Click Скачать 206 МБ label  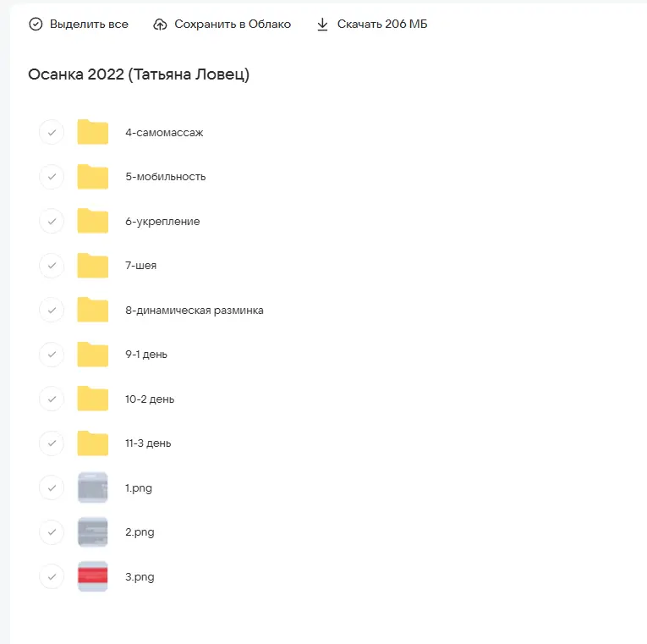tap(382, 25)
